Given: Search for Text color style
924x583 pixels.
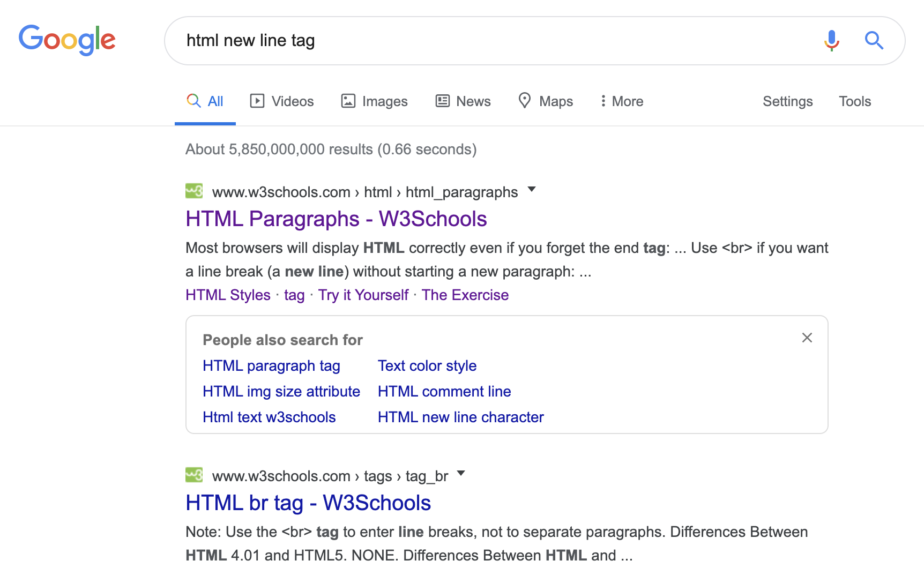Looking at the screenshot, I should [427, 366].
